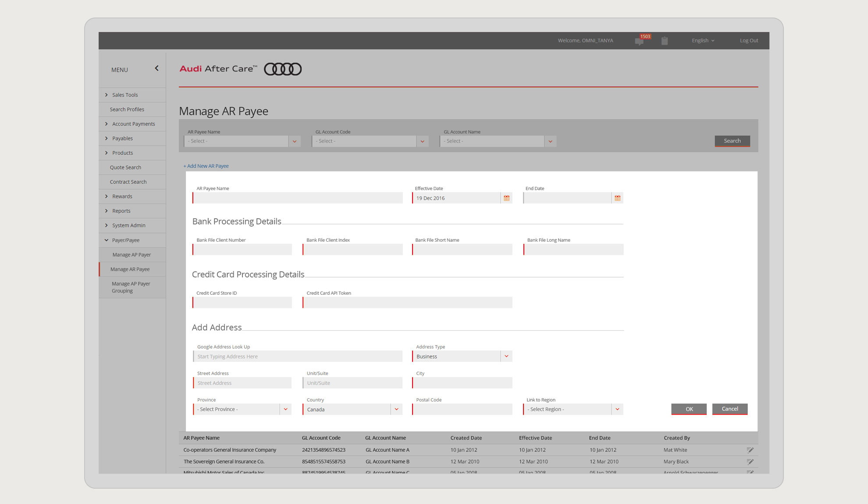Click the Created By column header
This screenshot has width=868, height=504.
coord(676,438)
